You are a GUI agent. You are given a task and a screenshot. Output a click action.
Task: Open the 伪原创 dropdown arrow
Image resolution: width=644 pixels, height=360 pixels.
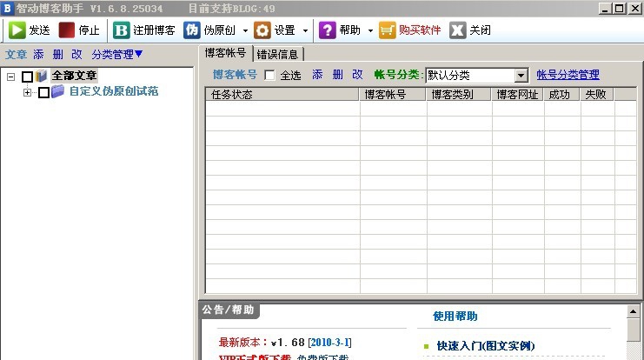(x=246, y=30)
